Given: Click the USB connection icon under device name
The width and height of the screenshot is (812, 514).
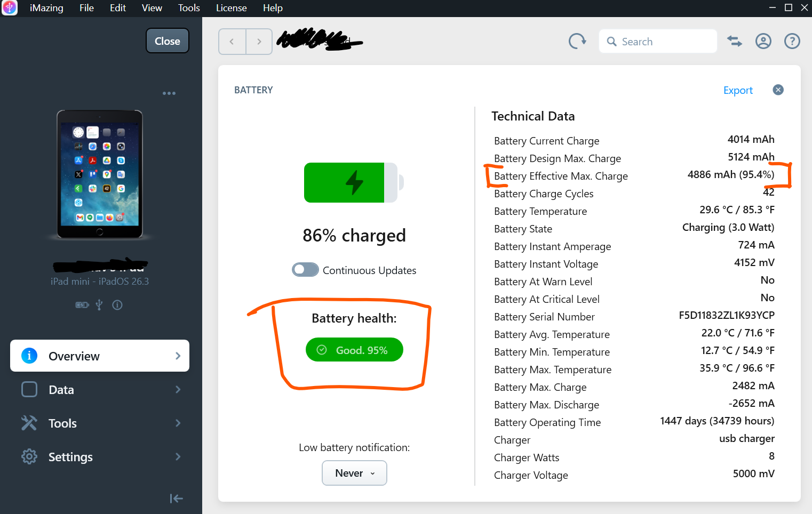Looking at the screenshot, I should pyautogui.click(x=99, y=305).
